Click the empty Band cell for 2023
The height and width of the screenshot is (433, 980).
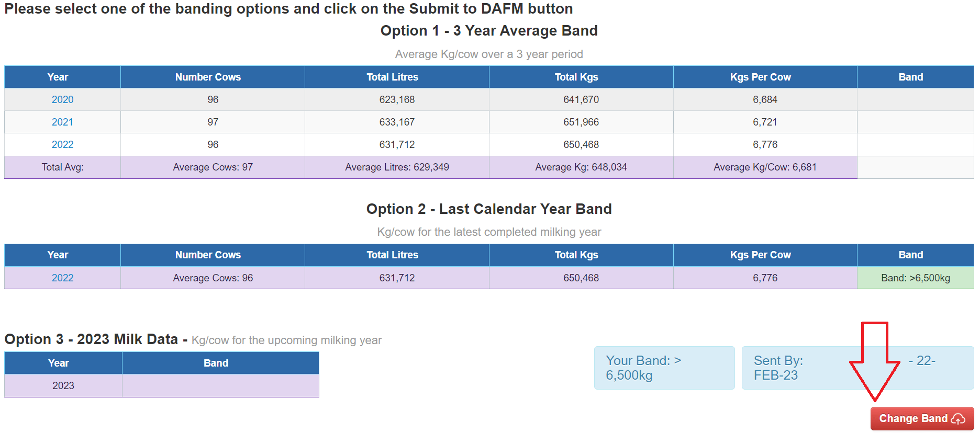pos(220,385)
